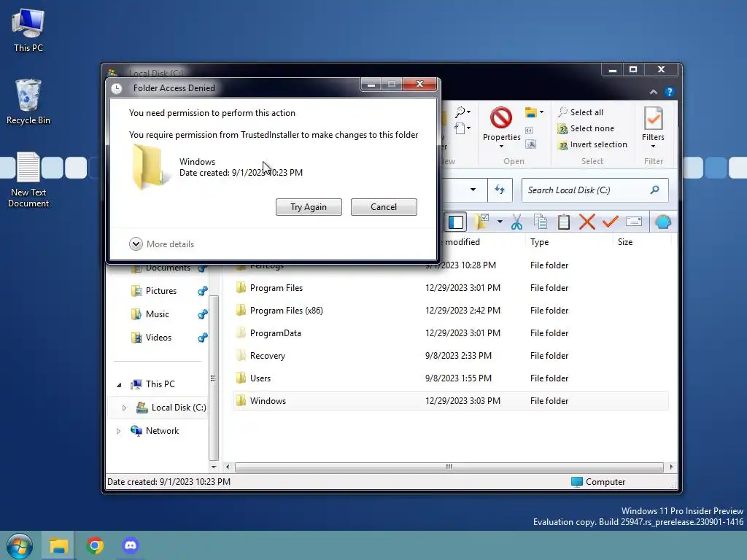747x560 pixels.
Task: Click the horizontal scrollbar right arrow
Action: [671, 467]
